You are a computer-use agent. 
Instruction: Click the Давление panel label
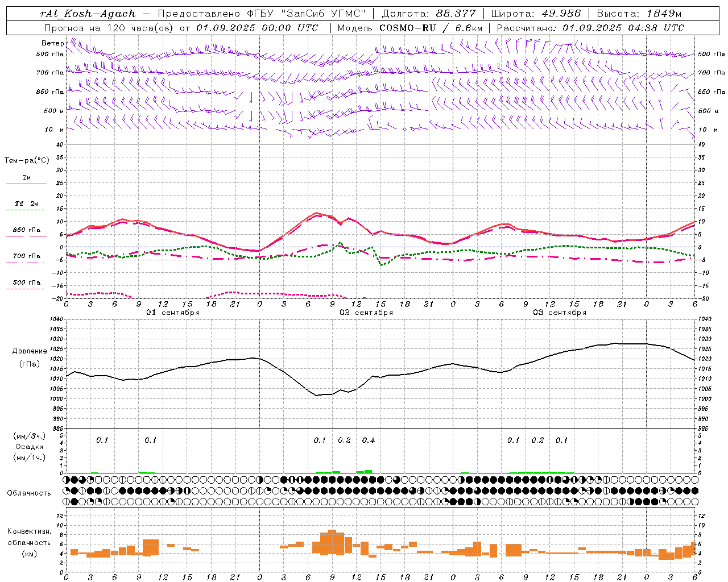coord(30,351)
